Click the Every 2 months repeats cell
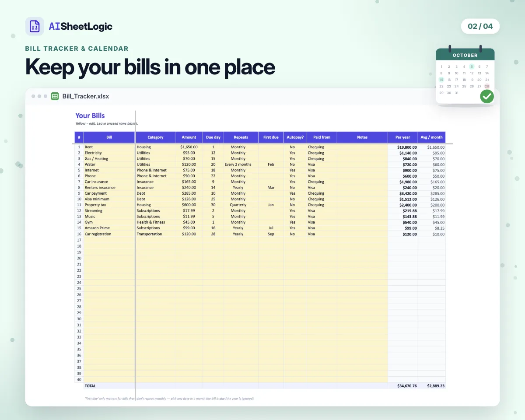The height and width of the screenshot is (420, 525). [x=241, y=164]
